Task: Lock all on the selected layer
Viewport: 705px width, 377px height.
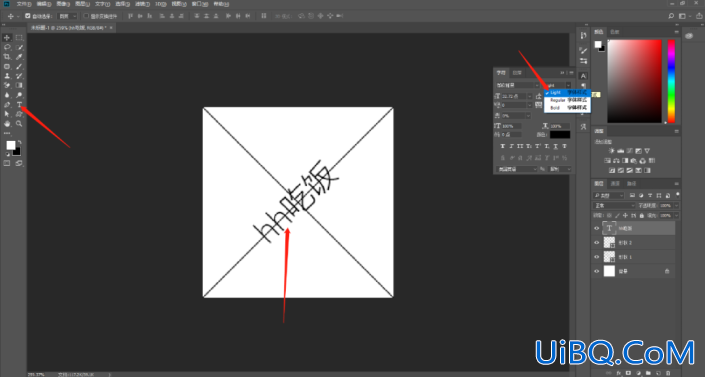Action: [x=642, y=215]
